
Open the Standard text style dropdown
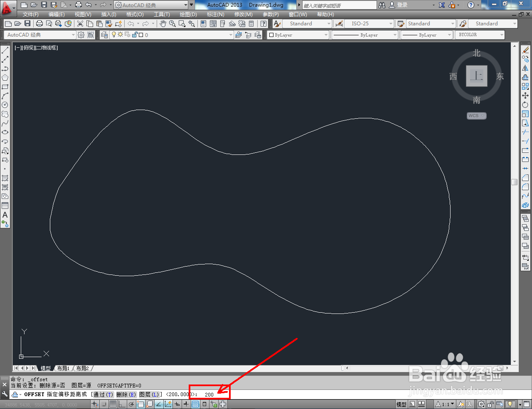coord(307,24)
